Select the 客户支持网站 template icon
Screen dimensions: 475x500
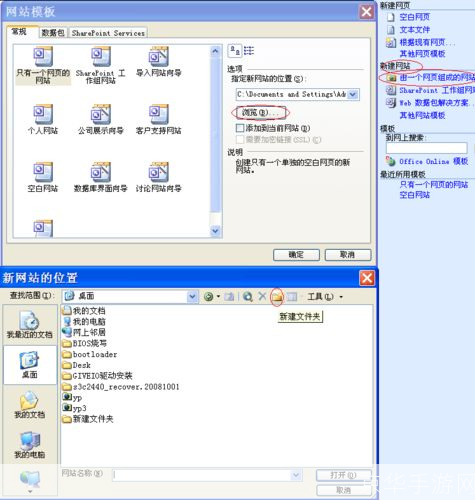159,114
